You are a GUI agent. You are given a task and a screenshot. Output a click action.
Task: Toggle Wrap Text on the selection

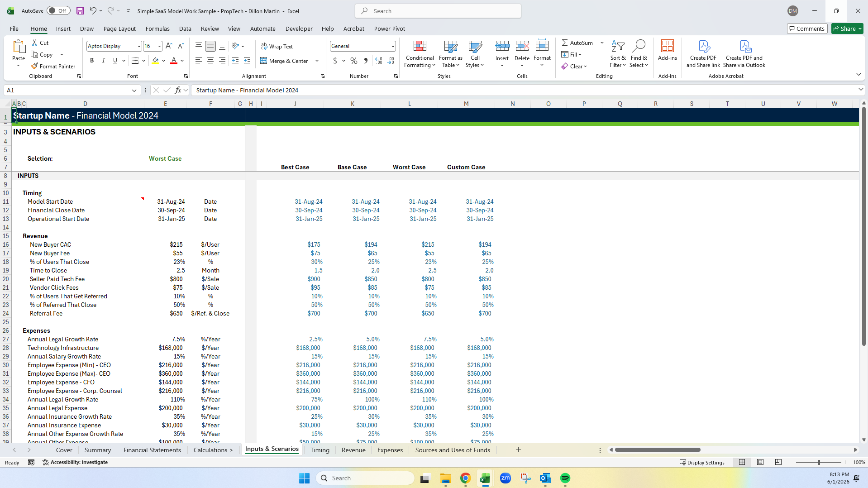click(x=277, y=46)
